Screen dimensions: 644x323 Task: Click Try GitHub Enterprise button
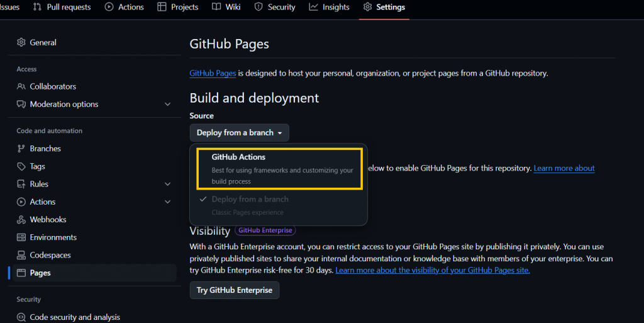pyautogui.click(x=235, y=290)
